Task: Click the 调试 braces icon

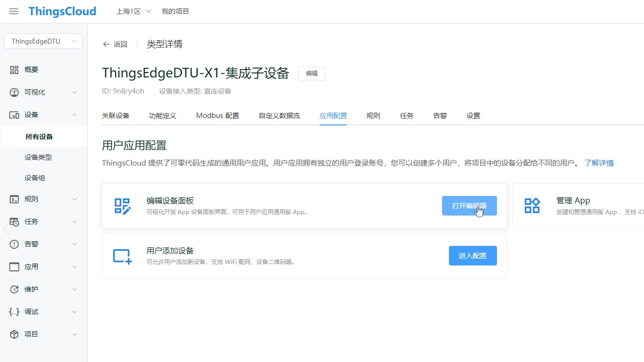Action: coord(14,312)
